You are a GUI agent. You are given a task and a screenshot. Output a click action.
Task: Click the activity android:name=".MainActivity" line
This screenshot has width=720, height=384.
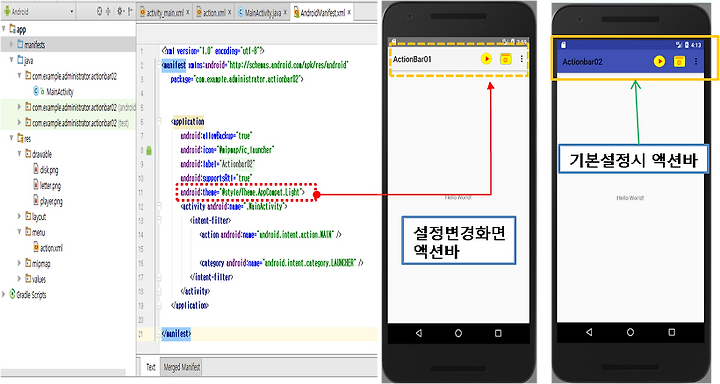(x=234, y=207)
